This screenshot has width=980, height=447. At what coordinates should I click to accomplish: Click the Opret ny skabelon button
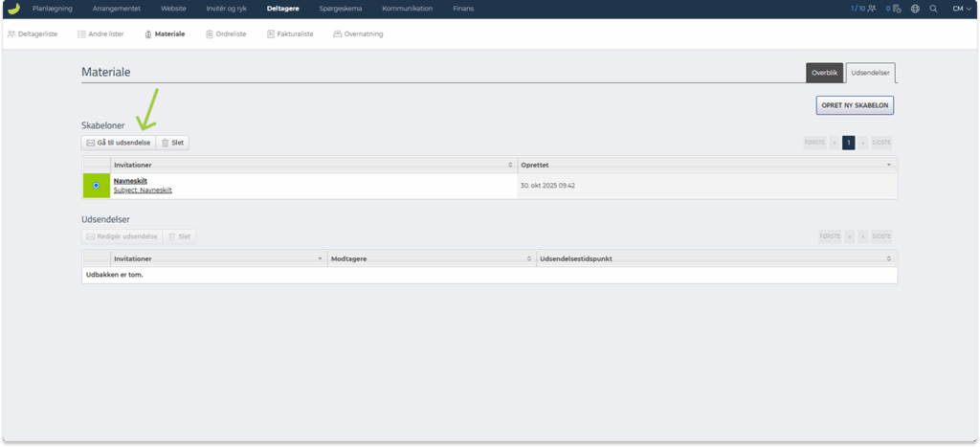pyautogui.click(x=855, y=106)
